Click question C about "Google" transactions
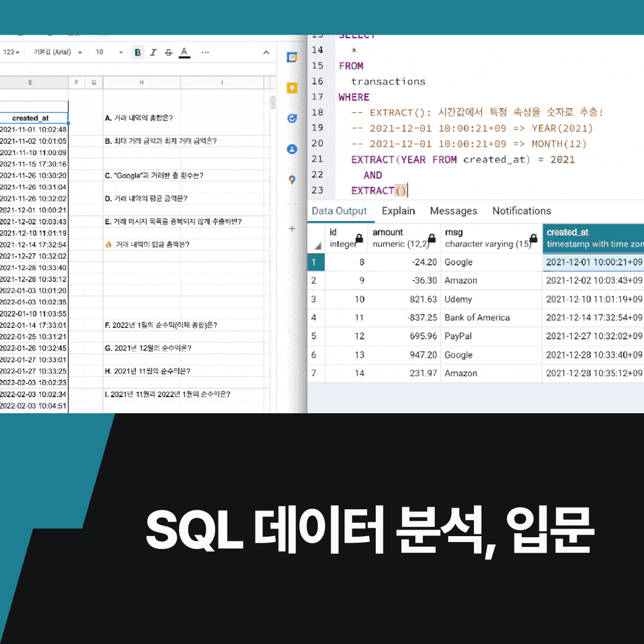644x644 pixels. click(154, 175)
